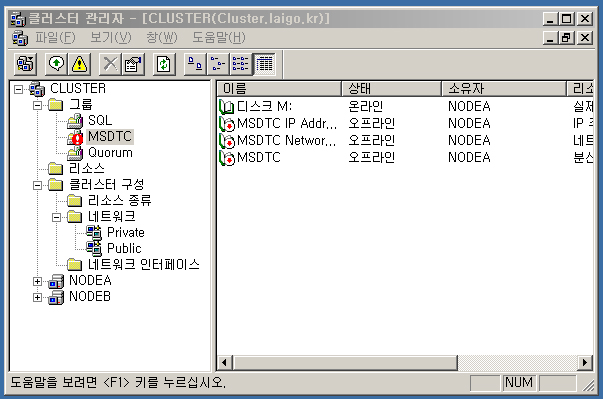Click horizontal scrollbar right arrow

[585, 362]
